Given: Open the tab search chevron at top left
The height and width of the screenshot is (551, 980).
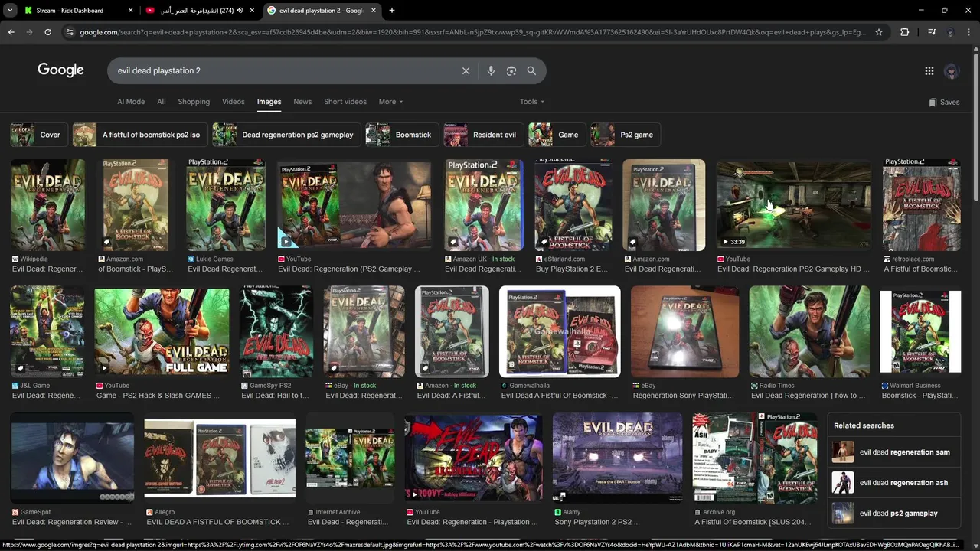Looking at the screenshot, I should pos(10,11).
